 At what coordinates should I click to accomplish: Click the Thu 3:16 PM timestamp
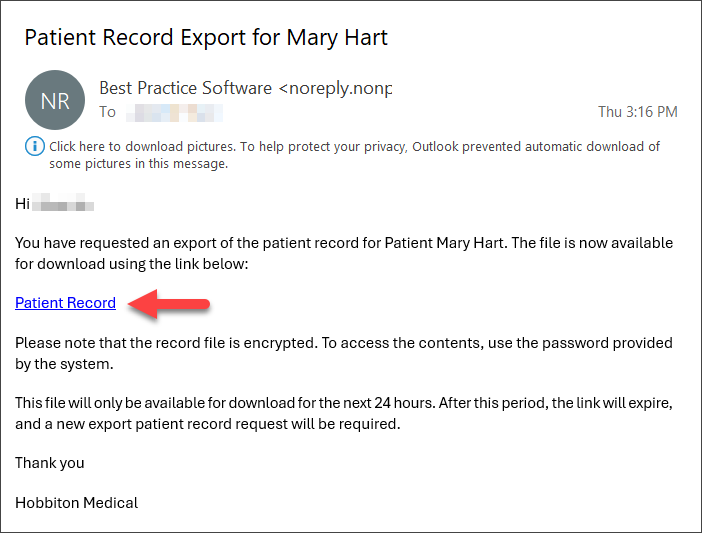[637, 112]
